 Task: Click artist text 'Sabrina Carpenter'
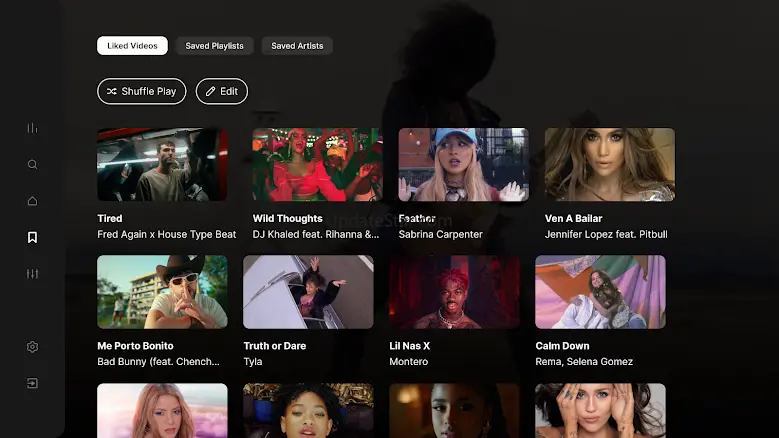click(441, 234)
